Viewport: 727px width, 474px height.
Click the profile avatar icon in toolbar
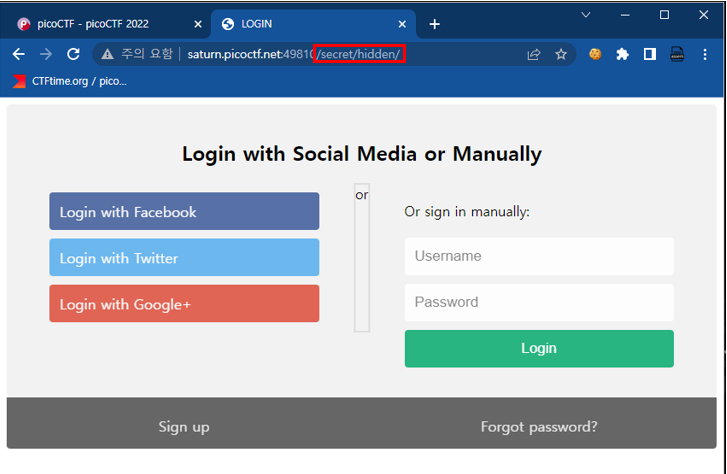(x=677, y=54)
